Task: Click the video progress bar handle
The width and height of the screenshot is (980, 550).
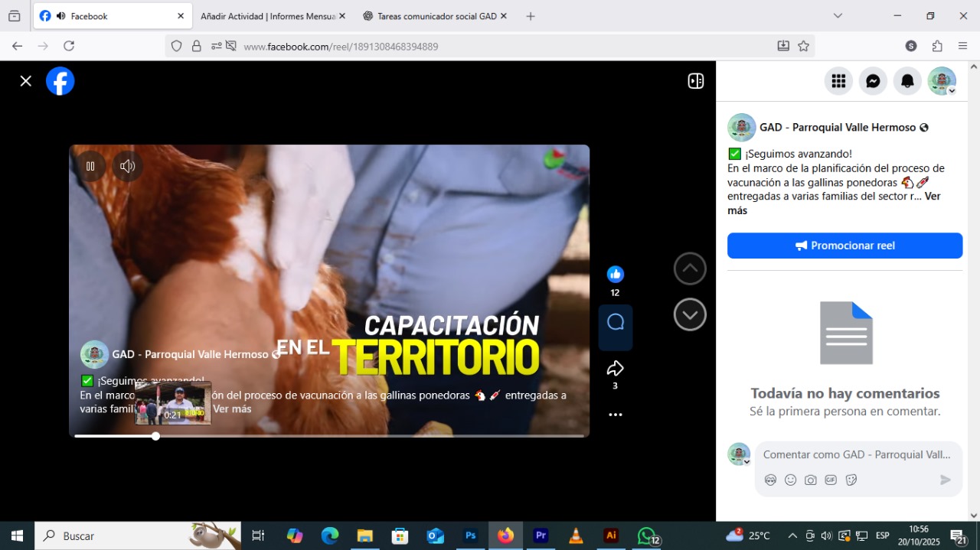Action: (x=155, y=436)
